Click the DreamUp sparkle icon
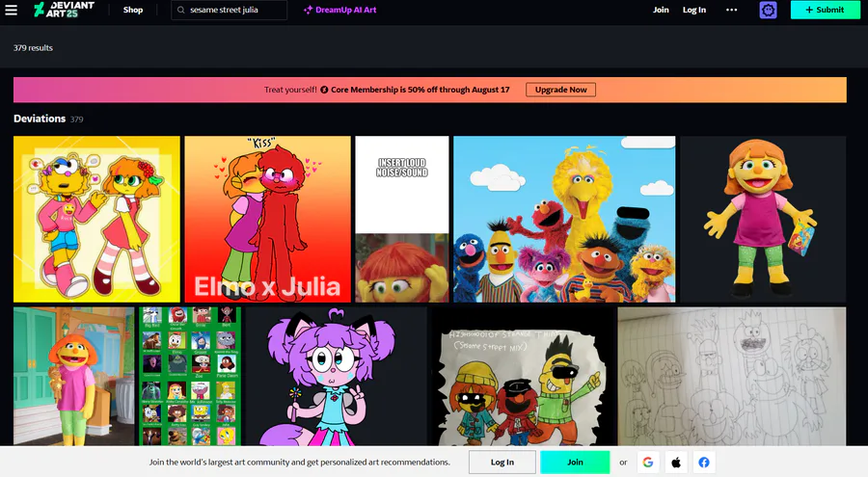The width and height of the screenshot is (868, 477). click(309, 10)
